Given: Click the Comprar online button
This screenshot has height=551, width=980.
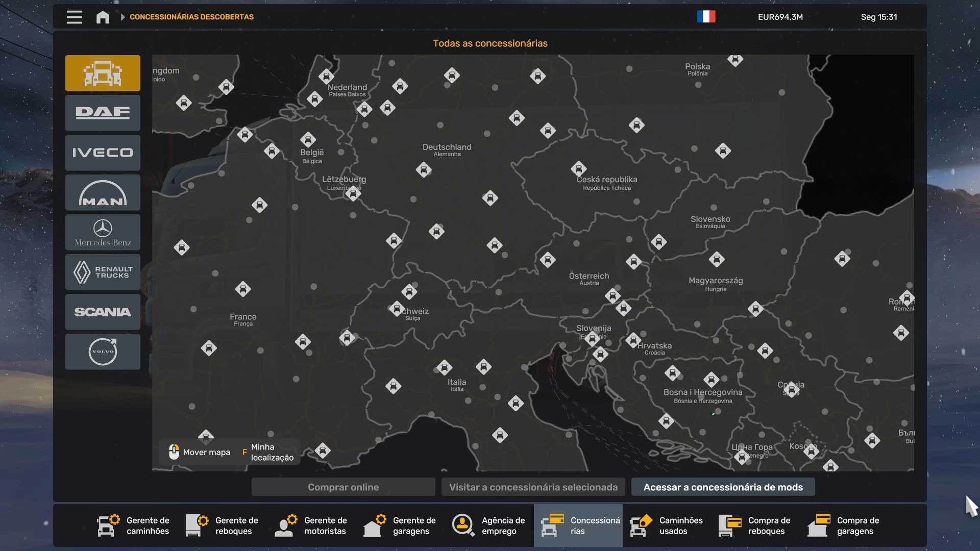Looking at the screenshot, I should 343,487.
